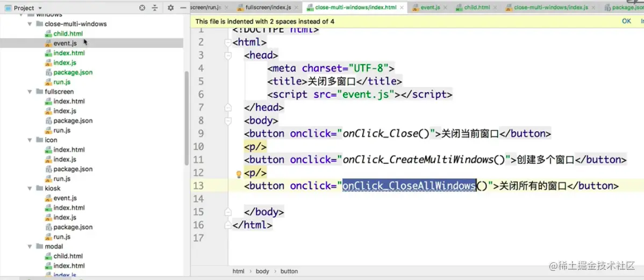Click package.json file icon under fullscreen folder

tap(48, 121)
